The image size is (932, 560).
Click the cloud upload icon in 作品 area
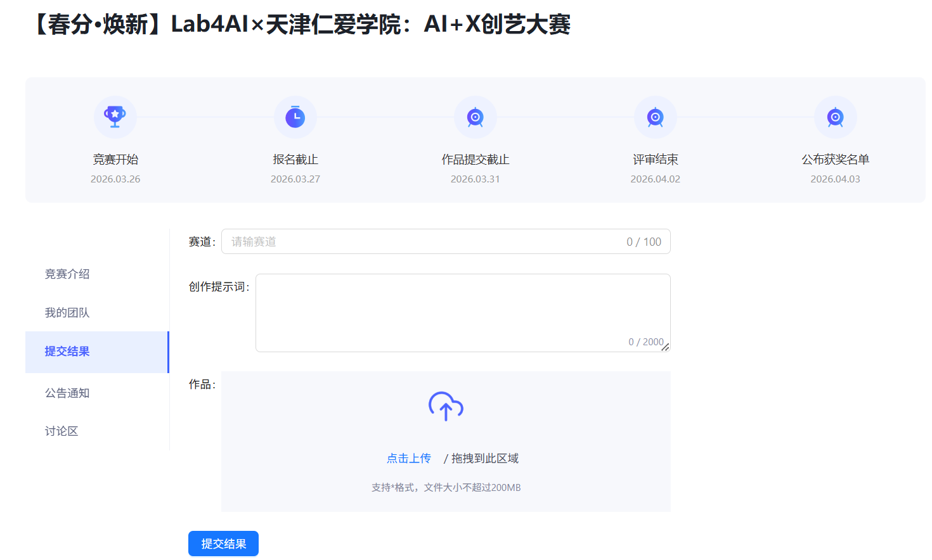click(x=445, y=404)
